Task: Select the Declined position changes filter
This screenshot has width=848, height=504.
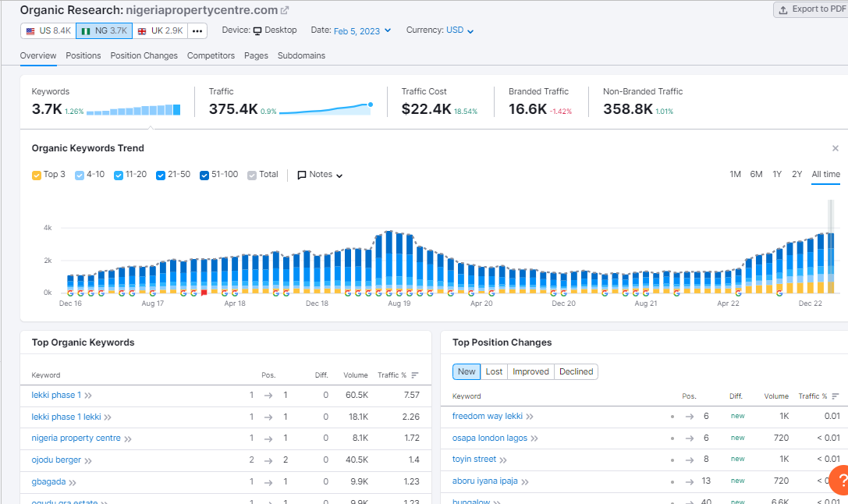Action: 576,371
